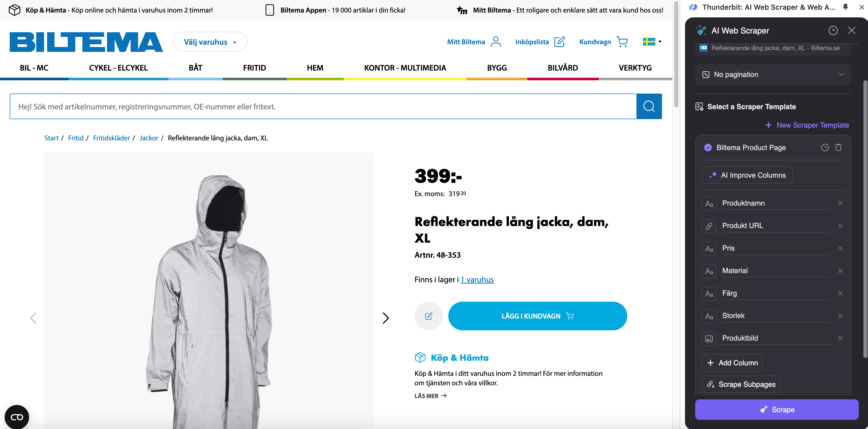
Task: Delete the Biltema Product Page template
Action: pos(838,148)
